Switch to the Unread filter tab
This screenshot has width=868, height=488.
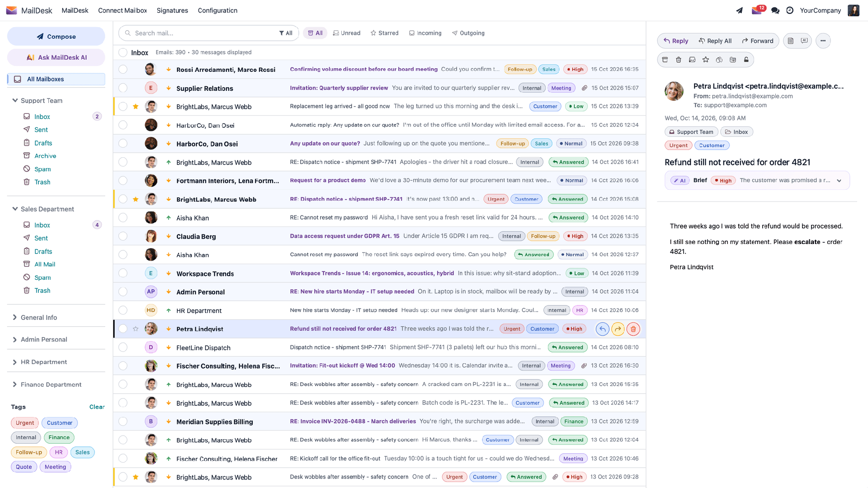[347, 33]
